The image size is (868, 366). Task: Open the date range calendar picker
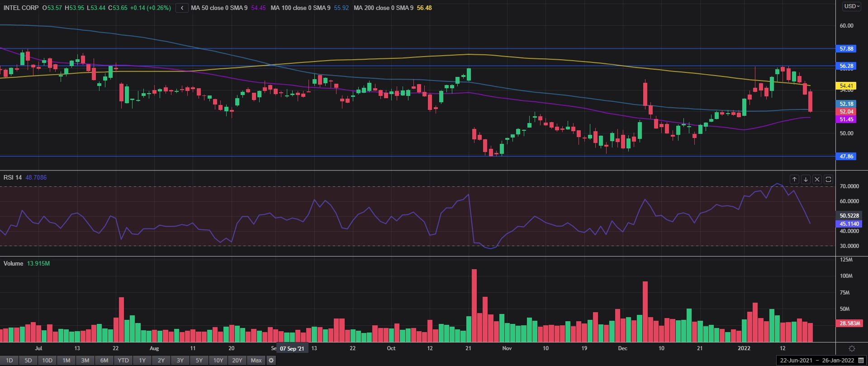tap(861, 361)
